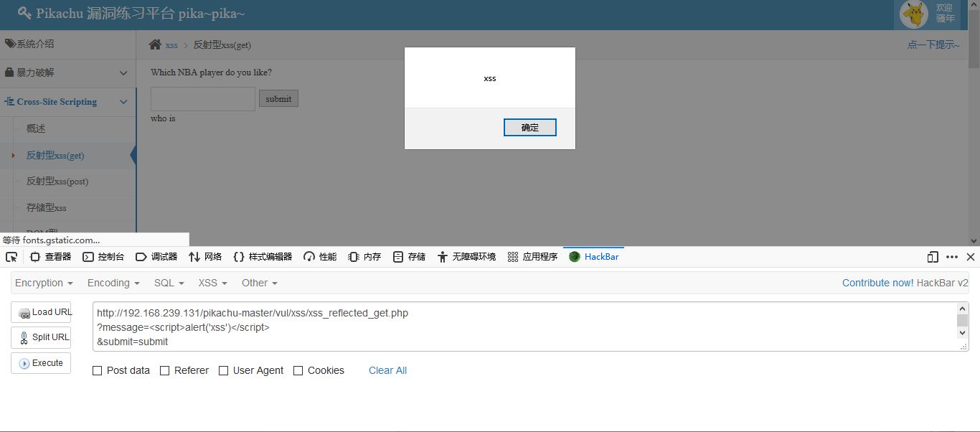Click the xss breadcrumb link
The image size is (980, 432).
[x=171, y=45]
